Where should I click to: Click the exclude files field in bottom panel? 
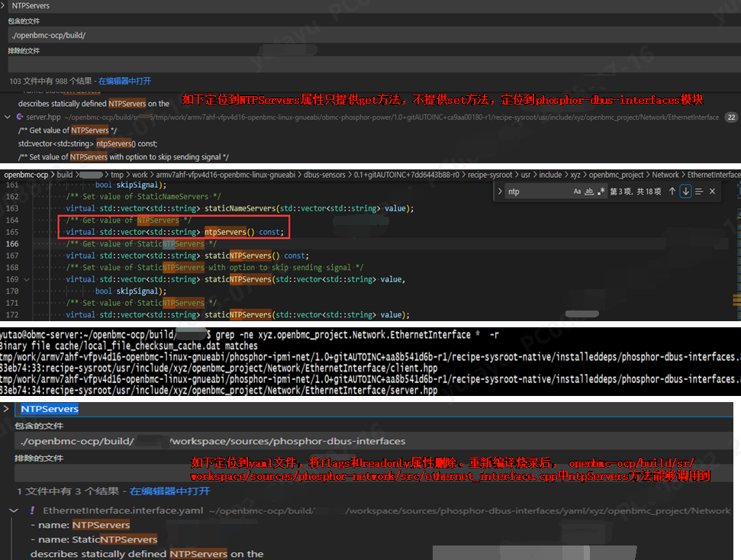(x=374, y=472)
